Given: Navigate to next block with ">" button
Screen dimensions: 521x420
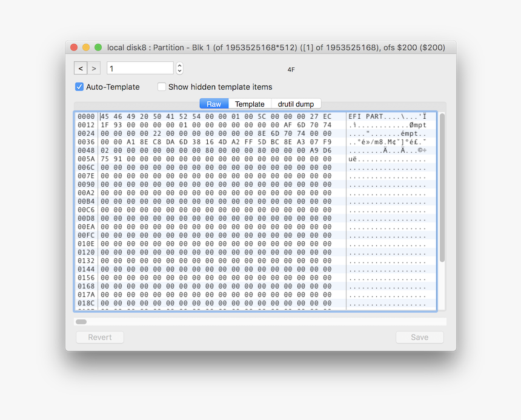Looking at the screenshot, I should coord(94,68).
